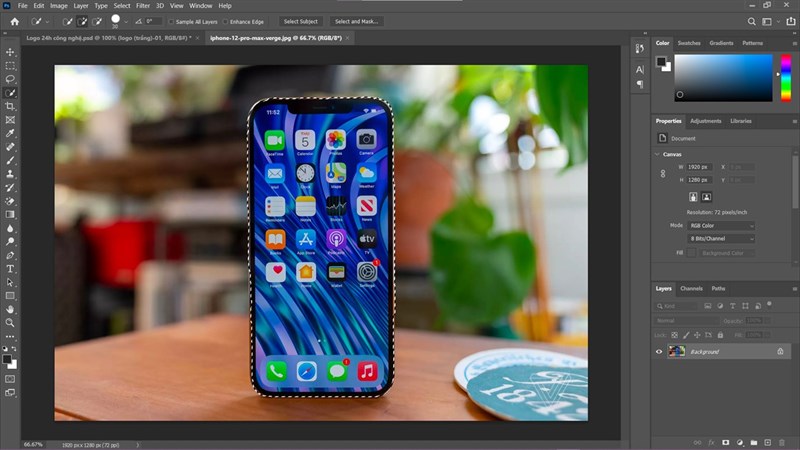
Task: Set canvas to portrait orientation
Action: tap(693, 197)
